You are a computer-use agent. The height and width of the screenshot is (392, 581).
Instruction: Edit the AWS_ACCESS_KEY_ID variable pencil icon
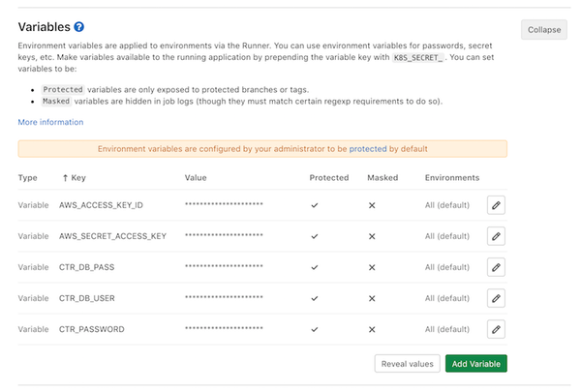496,205
